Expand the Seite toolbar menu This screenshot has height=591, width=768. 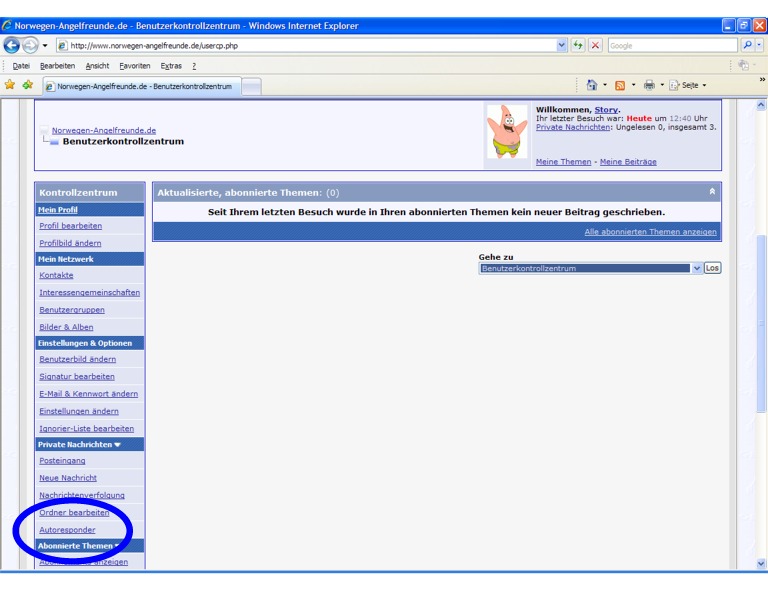[686, 85]
